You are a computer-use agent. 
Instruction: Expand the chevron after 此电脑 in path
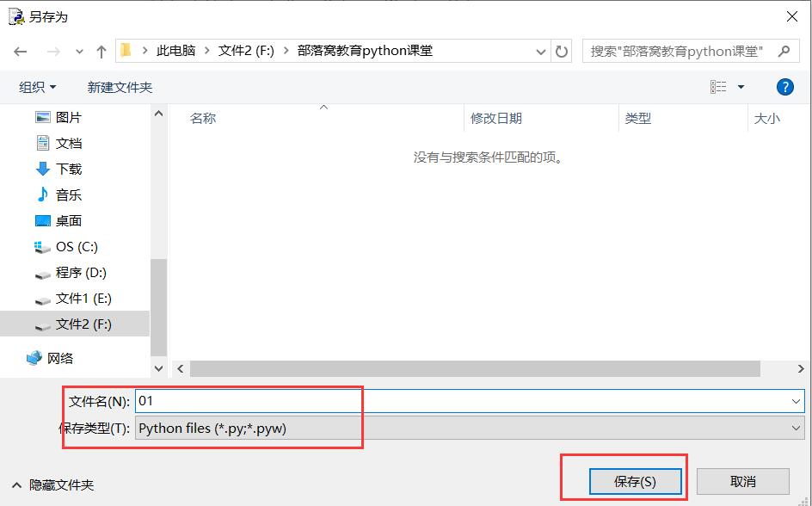(207, 51)
